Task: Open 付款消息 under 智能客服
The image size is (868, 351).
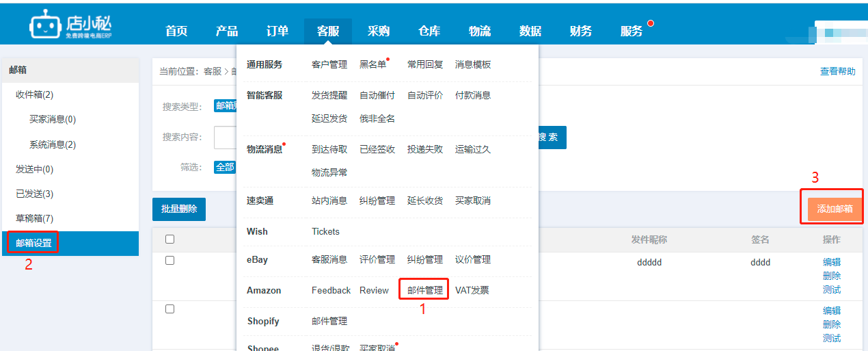Action: pyautogui.click(x=473, y=95)
